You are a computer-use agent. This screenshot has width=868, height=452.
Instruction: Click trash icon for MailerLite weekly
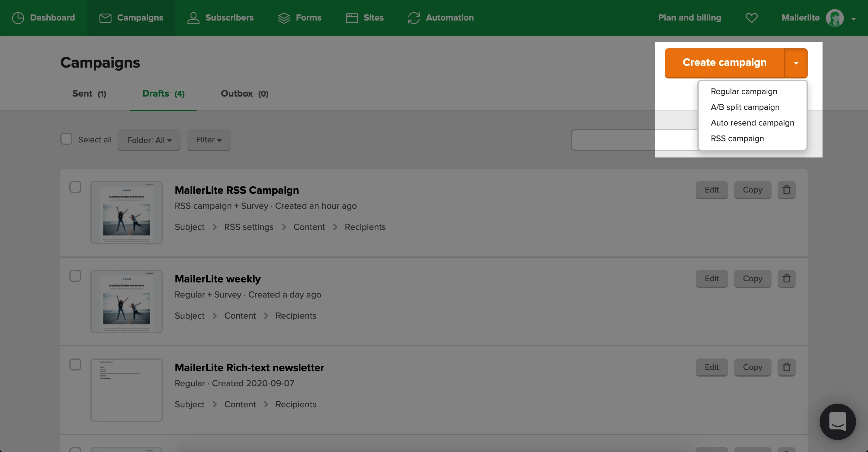click(x=786, y=279)
